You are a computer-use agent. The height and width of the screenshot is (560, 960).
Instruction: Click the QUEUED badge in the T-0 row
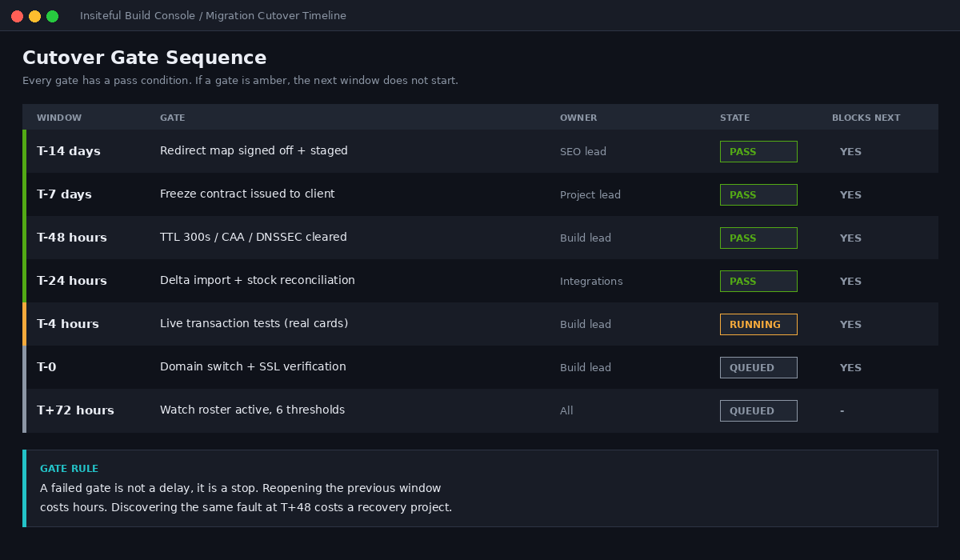pyautogui.click(x=758, y=367)
